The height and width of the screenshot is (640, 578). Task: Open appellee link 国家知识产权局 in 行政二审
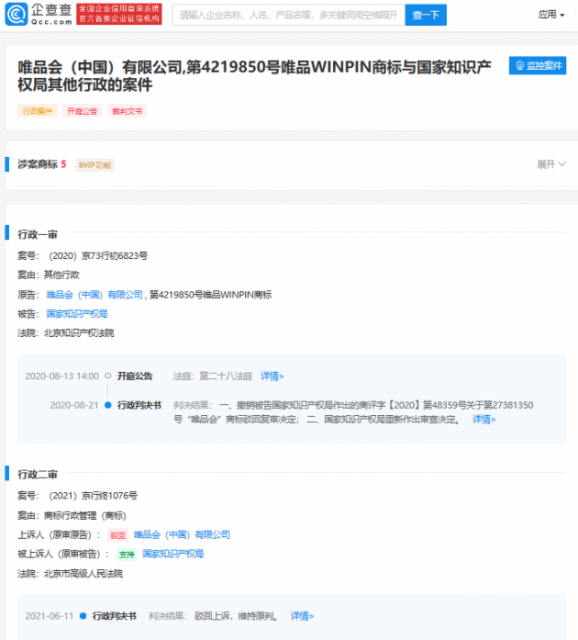point(173,554)
